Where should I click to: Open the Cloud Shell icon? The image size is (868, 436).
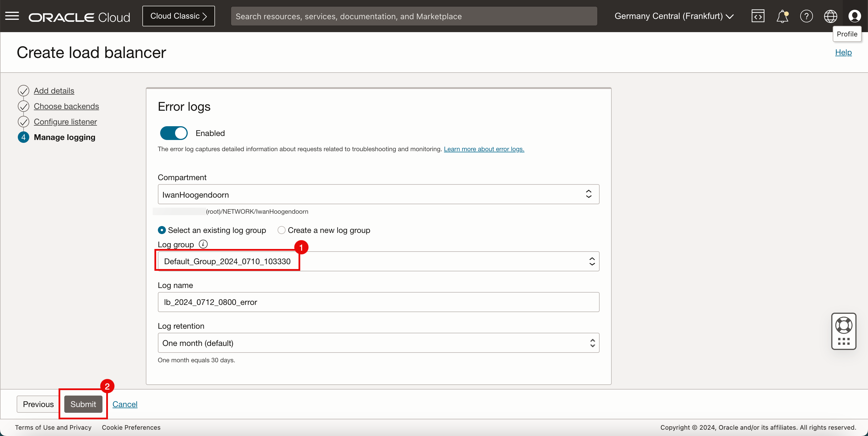(758, 16)
